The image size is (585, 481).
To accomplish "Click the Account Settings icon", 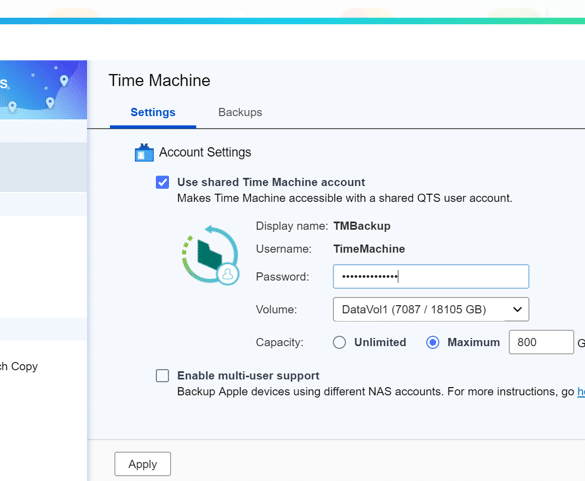I will click(144, 153).
